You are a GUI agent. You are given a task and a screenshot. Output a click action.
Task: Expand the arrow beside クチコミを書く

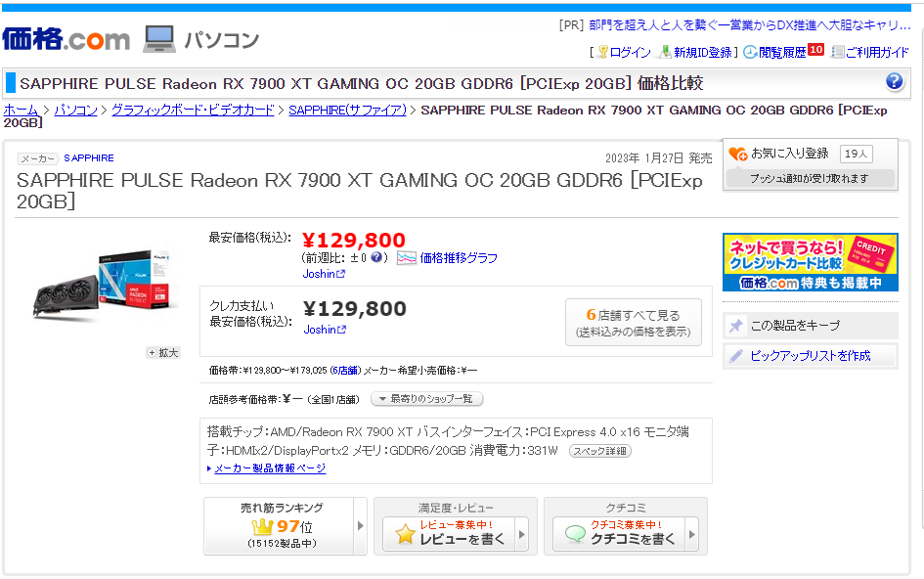point(692,534)
